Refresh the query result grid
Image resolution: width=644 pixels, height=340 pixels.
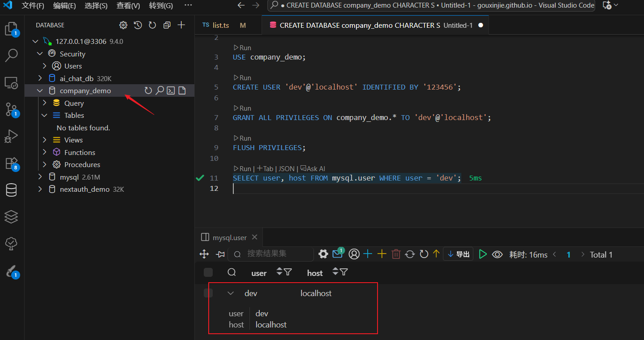(x=424, y=254)
